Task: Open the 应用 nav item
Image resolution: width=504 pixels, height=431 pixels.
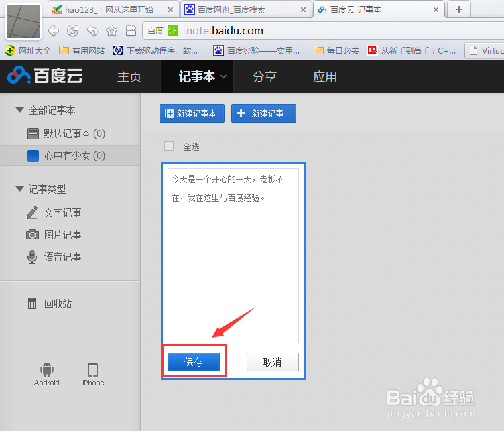Action: tap(324, 77)
